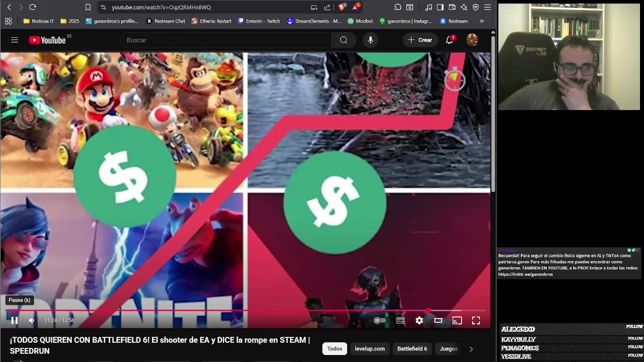The width and height of the screenshot is (644, 362).
Task: Open YouTube guide hamburger menu
Action: coord(15,40)
